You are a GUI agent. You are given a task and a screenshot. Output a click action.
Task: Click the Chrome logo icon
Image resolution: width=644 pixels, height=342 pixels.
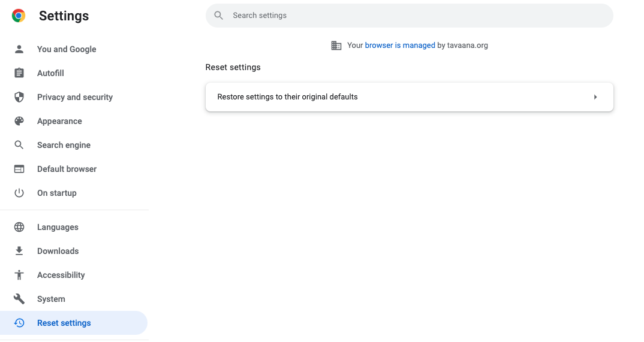pyautogui.click(x=19, y=16)
